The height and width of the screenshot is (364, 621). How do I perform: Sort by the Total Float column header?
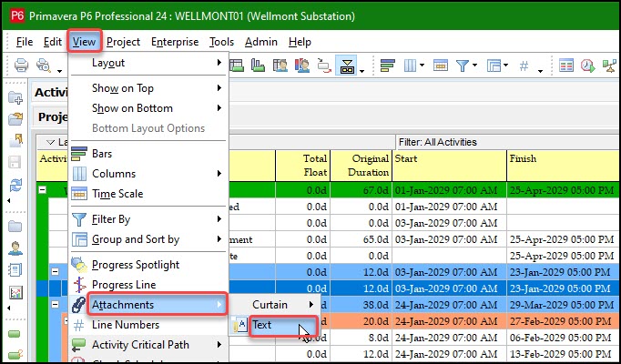(x=303, y=166)
